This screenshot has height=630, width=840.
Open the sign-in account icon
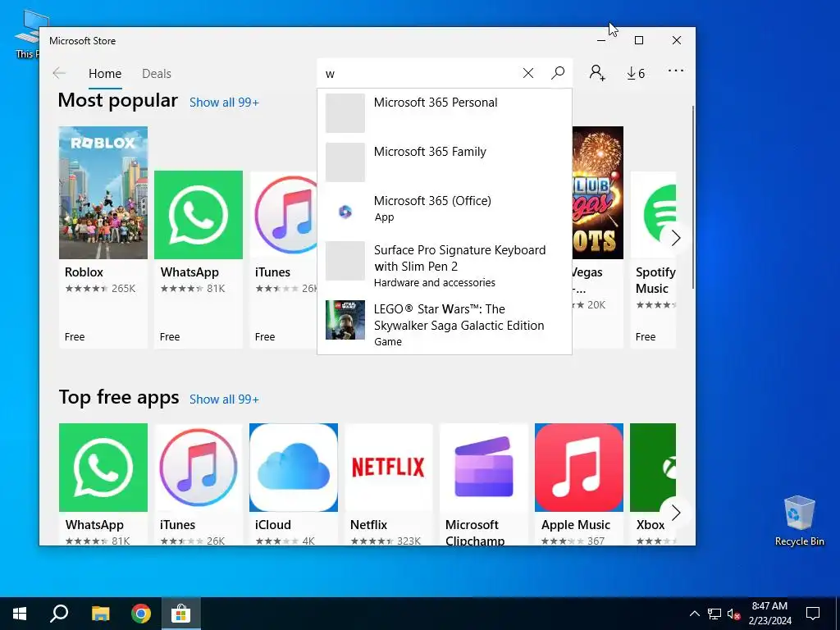(597, 73)
